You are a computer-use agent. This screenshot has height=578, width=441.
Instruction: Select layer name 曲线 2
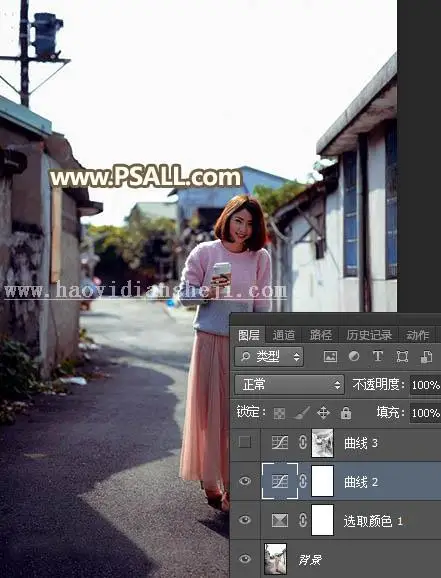coord(361,482)
